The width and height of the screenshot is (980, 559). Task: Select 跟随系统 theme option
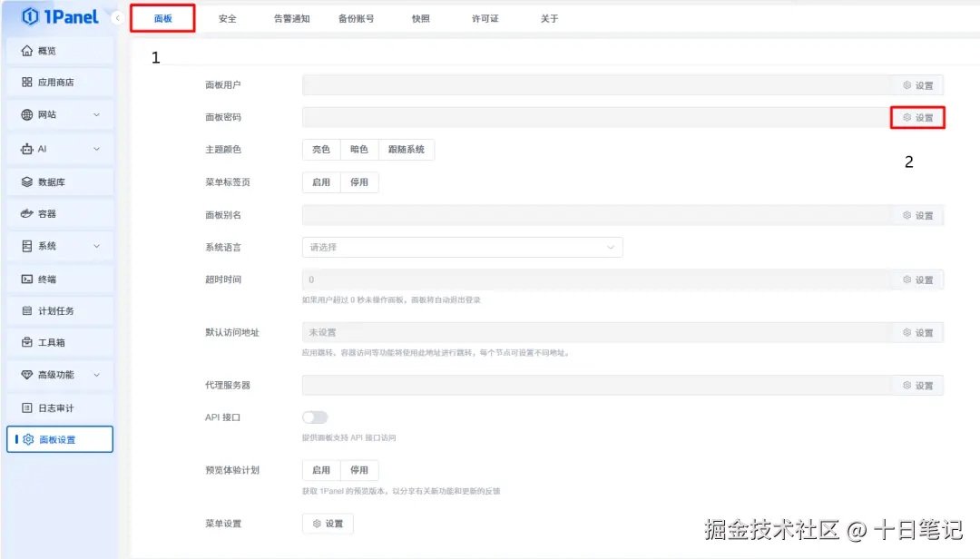tap(407, 150)
